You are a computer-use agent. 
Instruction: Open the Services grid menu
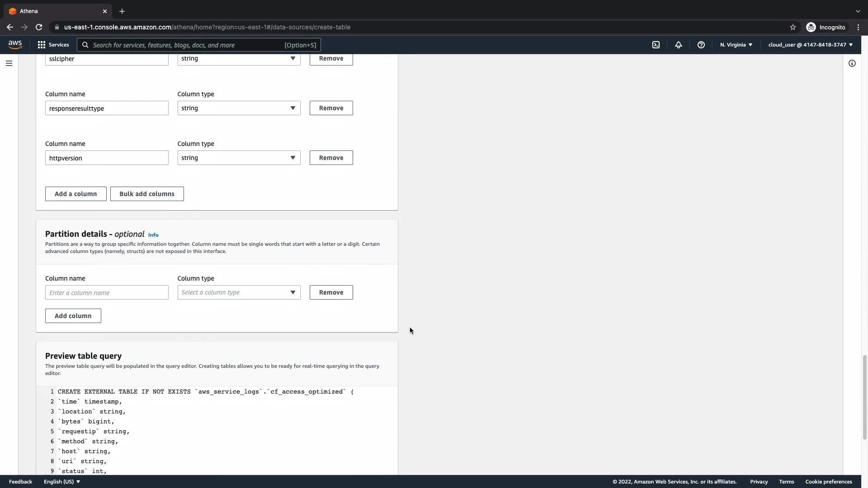53,45
